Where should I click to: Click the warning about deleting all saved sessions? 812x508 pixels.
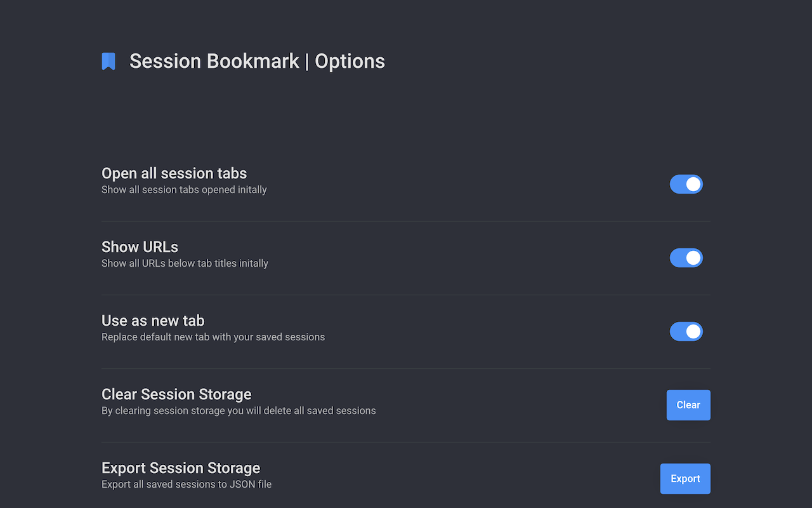(x=239, y=410)
